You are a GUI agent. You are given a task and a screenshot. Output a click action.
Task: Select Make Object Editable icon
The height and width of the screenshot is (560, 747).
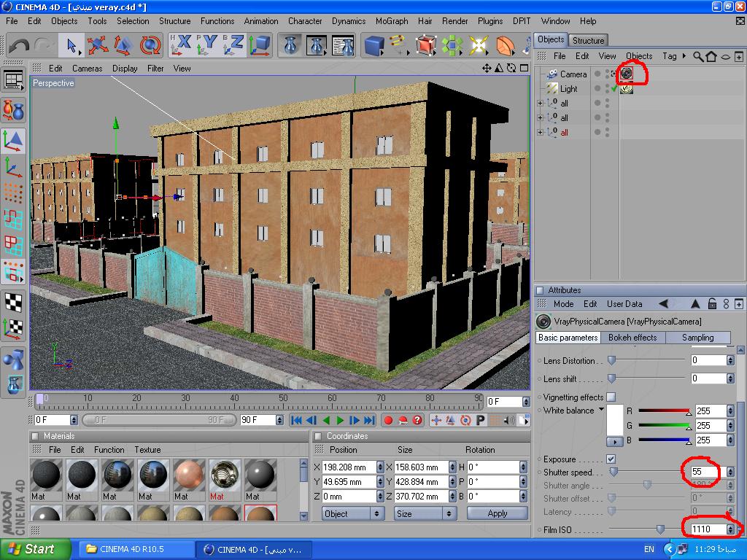pos(14,111)
